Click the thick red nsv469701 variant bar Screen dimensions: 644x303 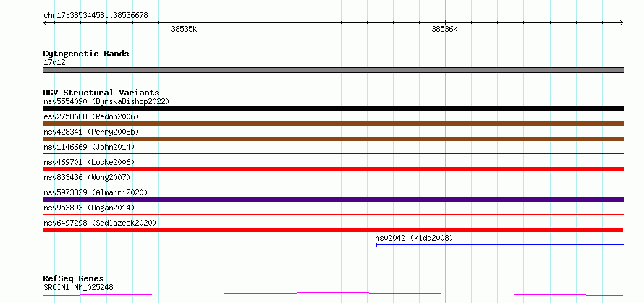[x=333, y=169]
